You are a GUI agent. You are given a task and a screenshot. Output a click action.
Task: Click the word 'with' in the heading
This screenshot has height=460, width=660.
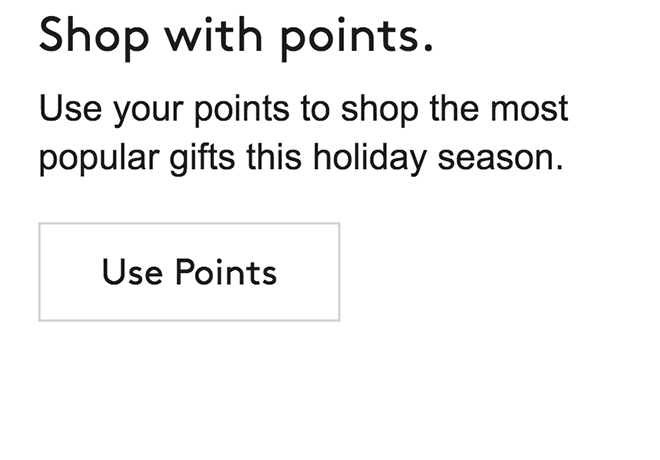point(206,37)
